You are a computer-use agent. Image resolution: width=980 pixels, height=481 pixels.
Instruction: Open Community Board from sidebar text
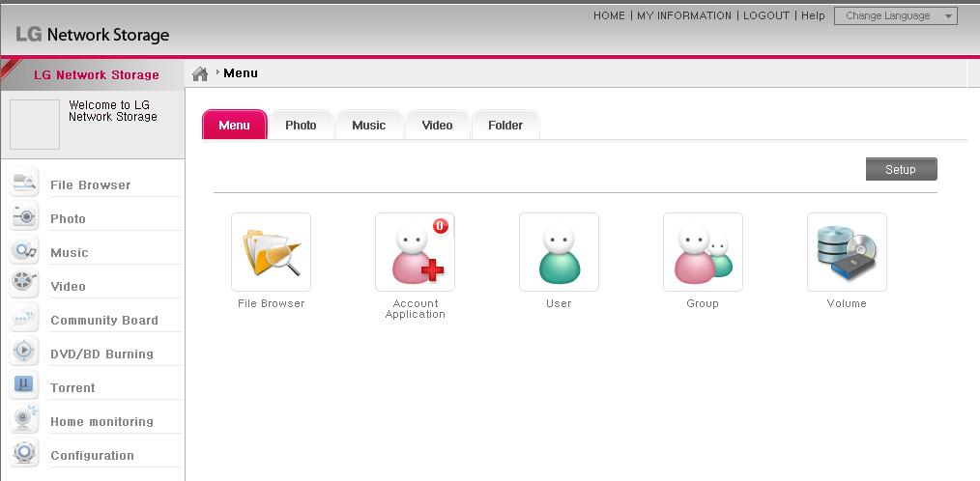coord(104,320)
